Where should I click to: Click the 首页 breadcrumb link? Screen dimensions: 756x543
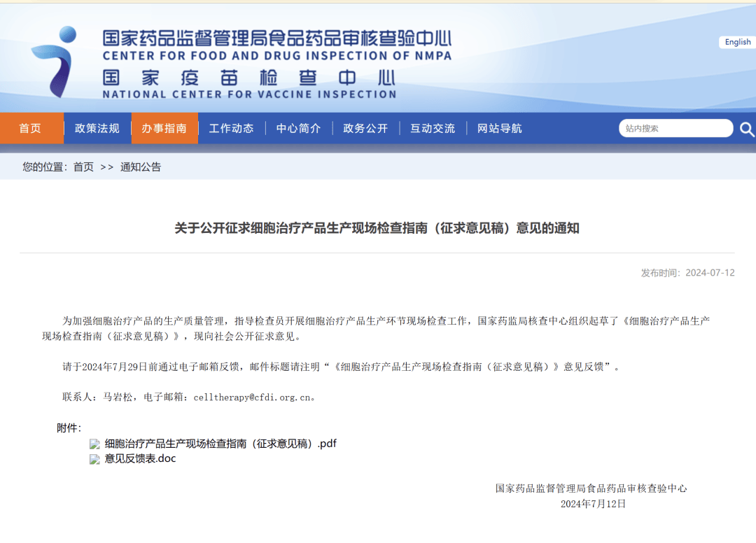(x=83, y=167)
